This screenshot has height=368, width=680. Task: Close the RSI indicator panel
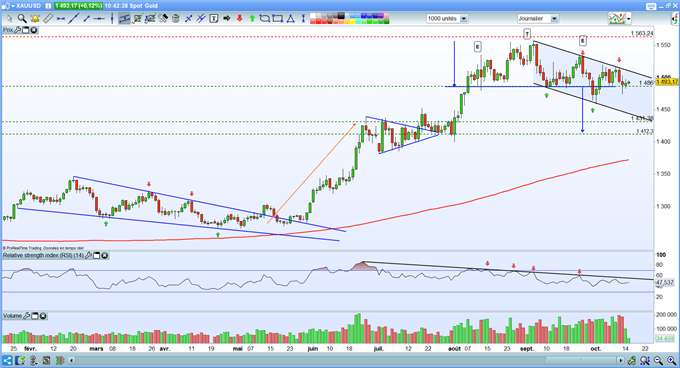(105, 256)
